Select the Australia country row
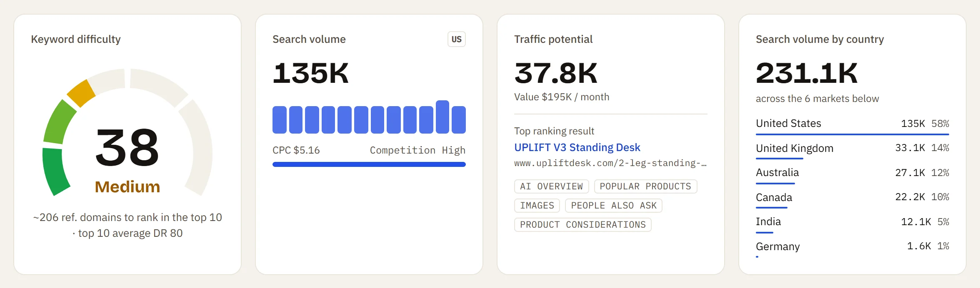980x288 pixels. tap(852, 175)
